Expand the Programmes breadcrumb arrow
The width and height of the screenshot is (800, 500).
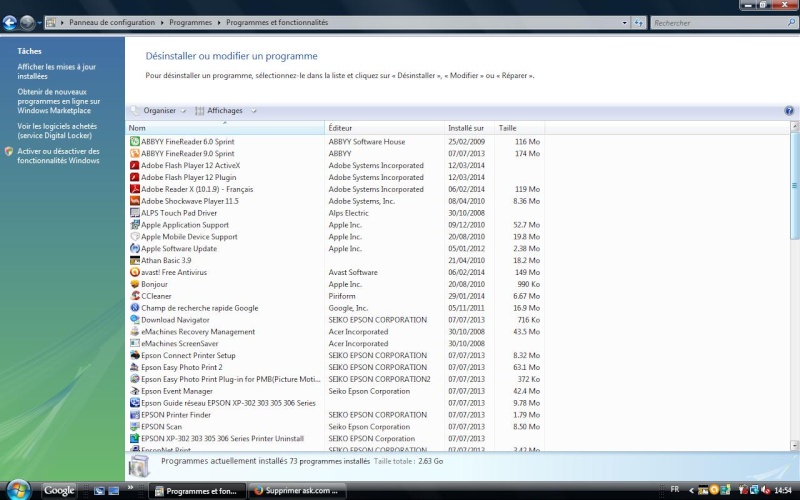(219, 22)
